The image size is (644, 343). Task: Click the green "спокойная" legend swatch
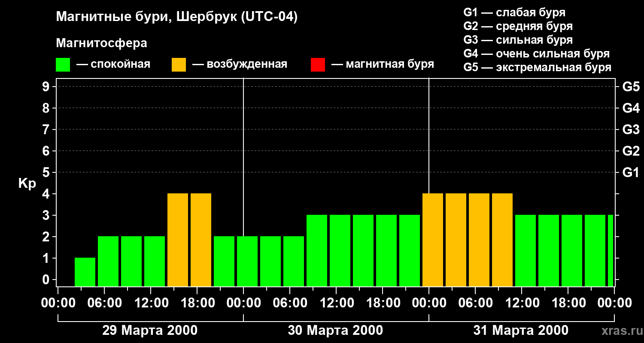(x=63, y=65)
